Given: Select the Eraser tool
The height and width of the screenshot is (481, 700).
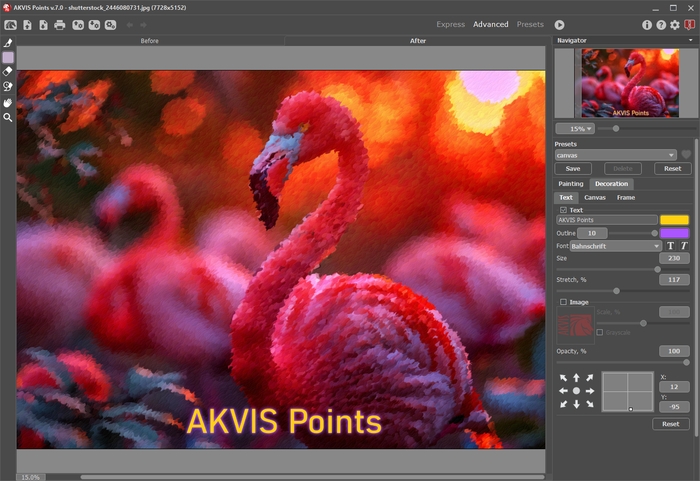Looking at the screenshot, I should pyautogui.click(x=8, y=71).
